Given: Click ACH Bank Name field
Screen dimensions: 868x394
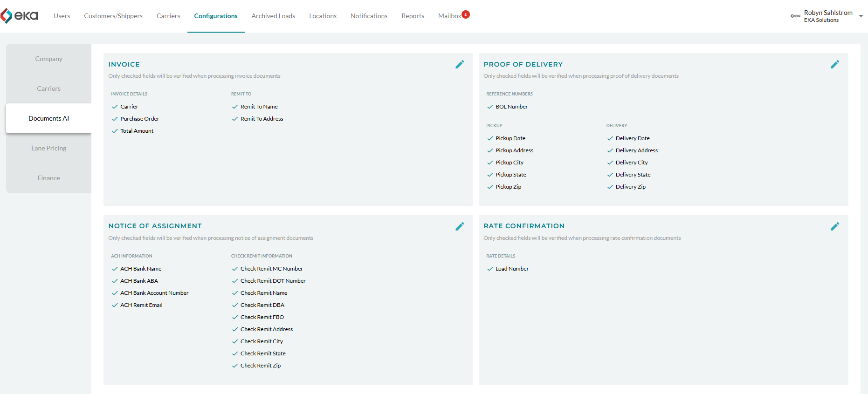Looking at the screenshot, I should (137, 269).
